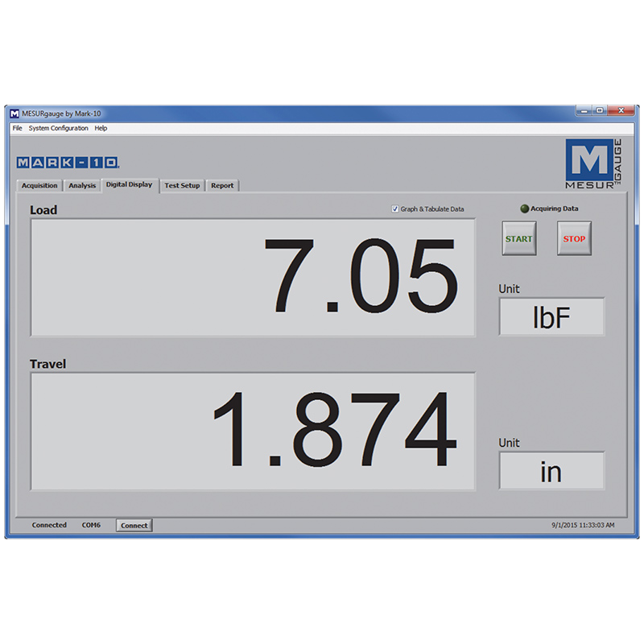Click the Load reading 7.05 display
This screenshot has height=644, width=644.
coord(253,278)
